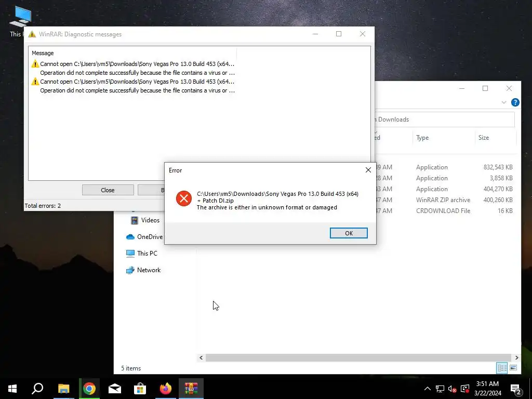Minimize the WinRAR Diagnostic messages window
This screenshot has height=399, width=532.
tap(315, 34)
